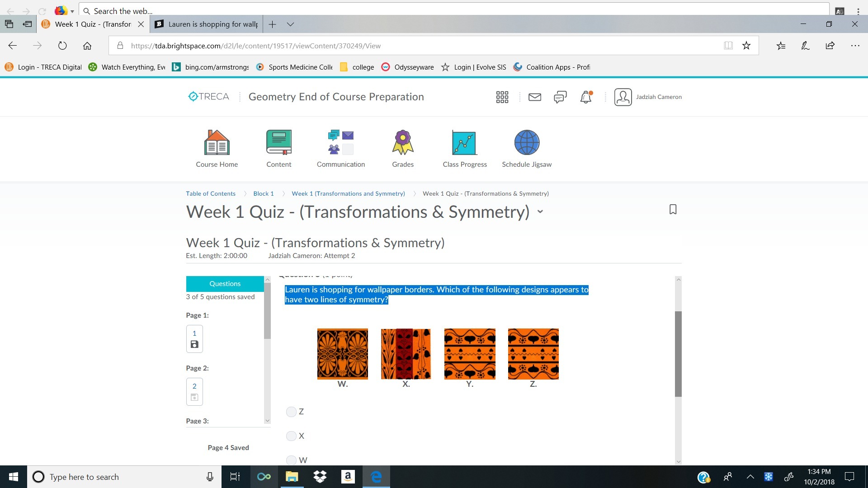Open the Course Home icon
Screen dimensions: 868x488
click(x=217, y=143)
